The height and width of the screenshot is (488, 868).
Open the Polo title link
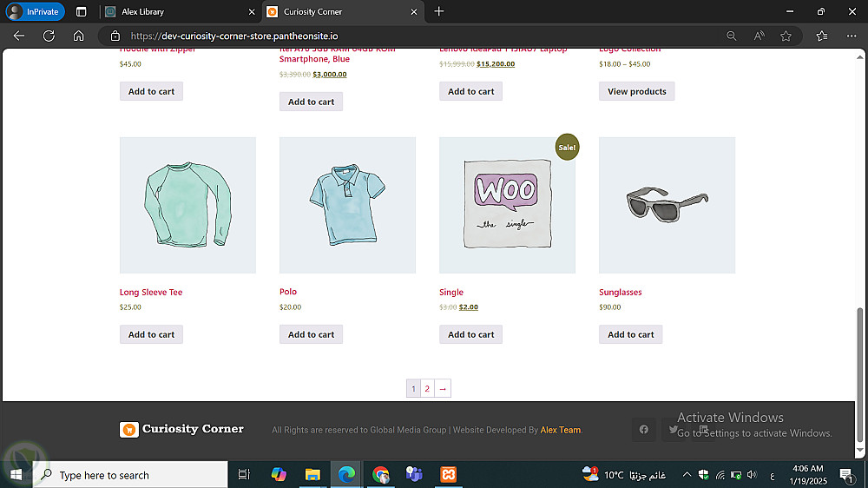coord(288,292)
